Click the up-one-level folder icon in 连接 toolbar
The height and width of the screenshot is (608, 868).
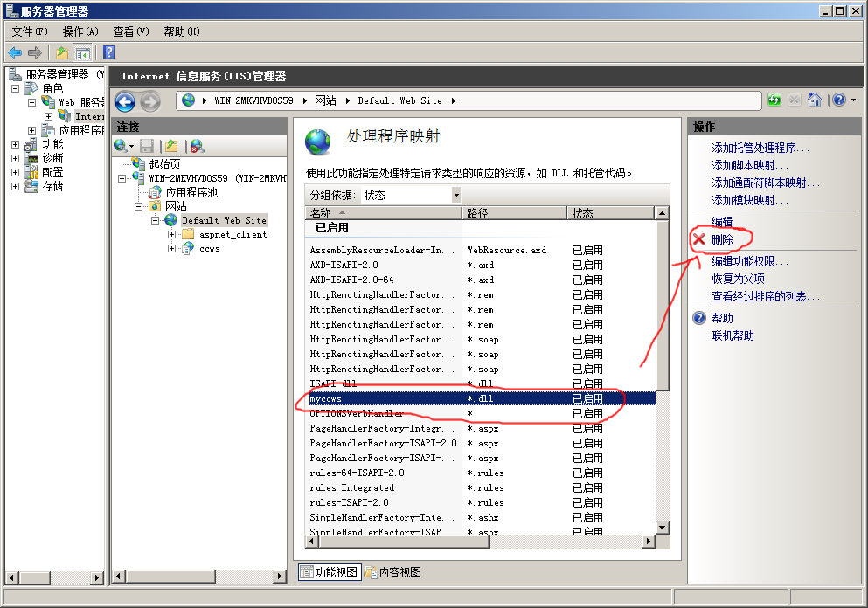171,146
